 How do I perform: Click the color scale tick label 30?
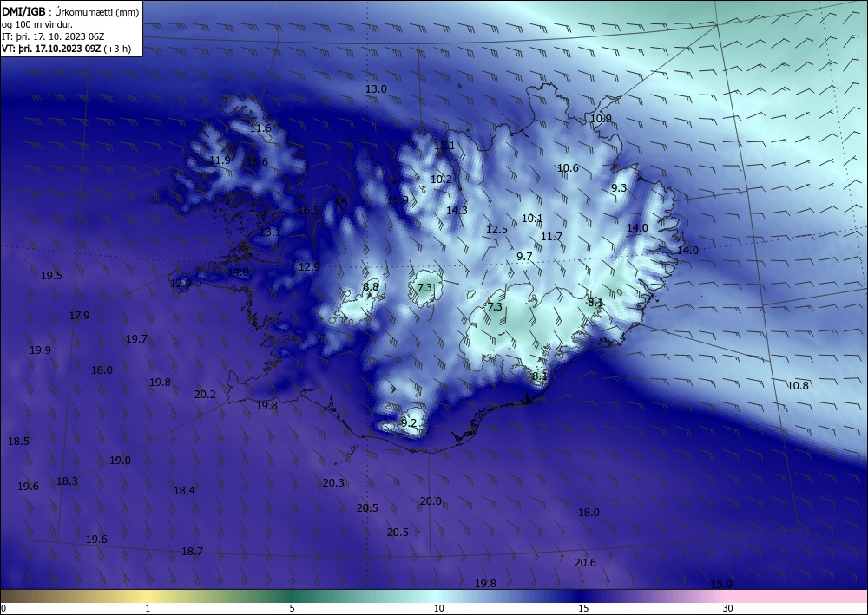pos(727,608)
